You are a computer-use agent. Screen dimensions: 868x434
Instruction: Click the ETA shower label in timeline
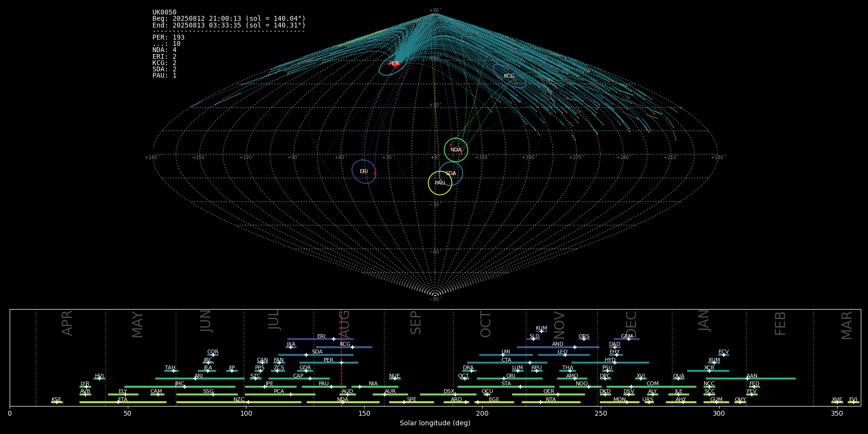(123, 400)
